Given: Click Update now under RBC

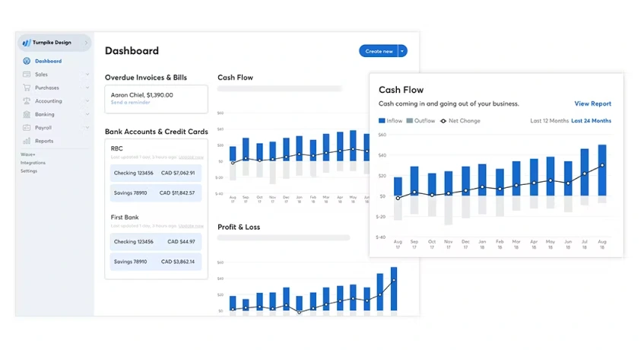Looking at the screenshot, I should (x=191, y=157).
